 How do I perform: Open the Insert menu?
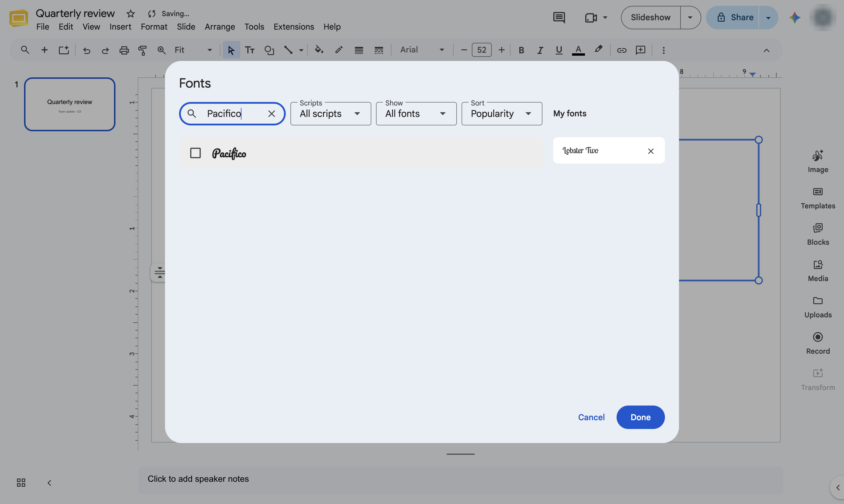pyautogui.click(x=120, y=27)
